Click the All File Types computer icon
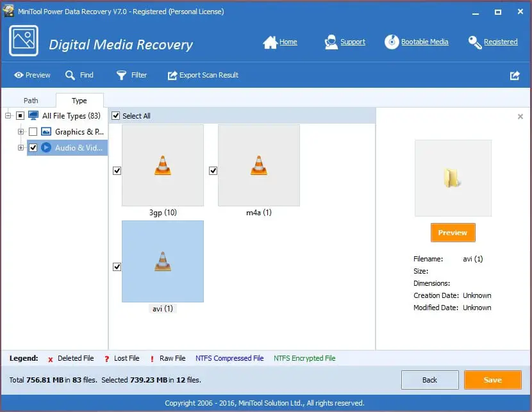The width and height of the screenshot is (532, 412). tap(33, 115)
